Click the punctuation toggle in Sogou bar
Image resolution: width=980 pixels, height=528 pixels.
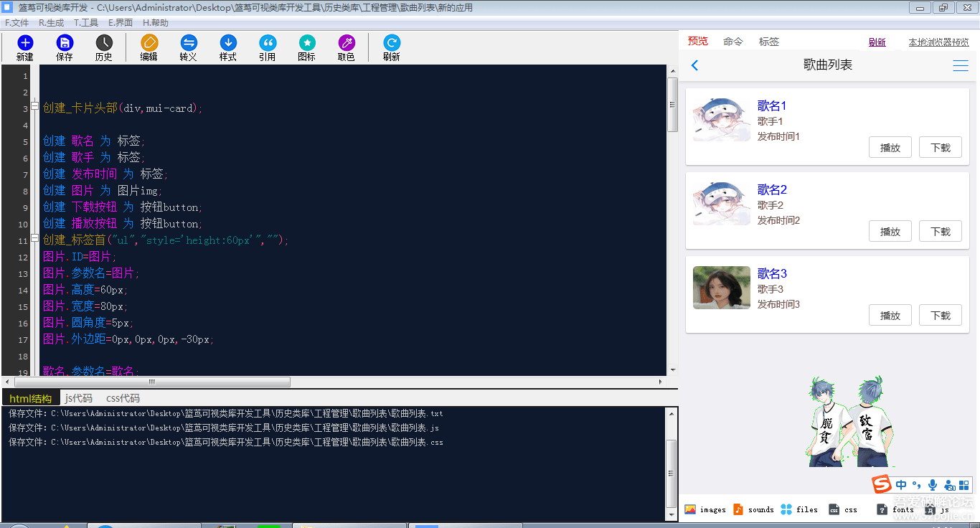click(x=917, y=485)
